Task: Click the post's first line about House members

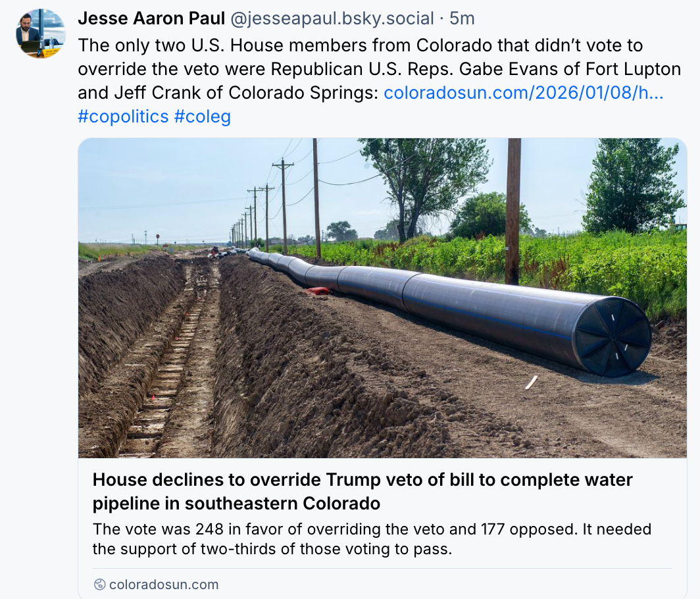Action: [360, 45]
